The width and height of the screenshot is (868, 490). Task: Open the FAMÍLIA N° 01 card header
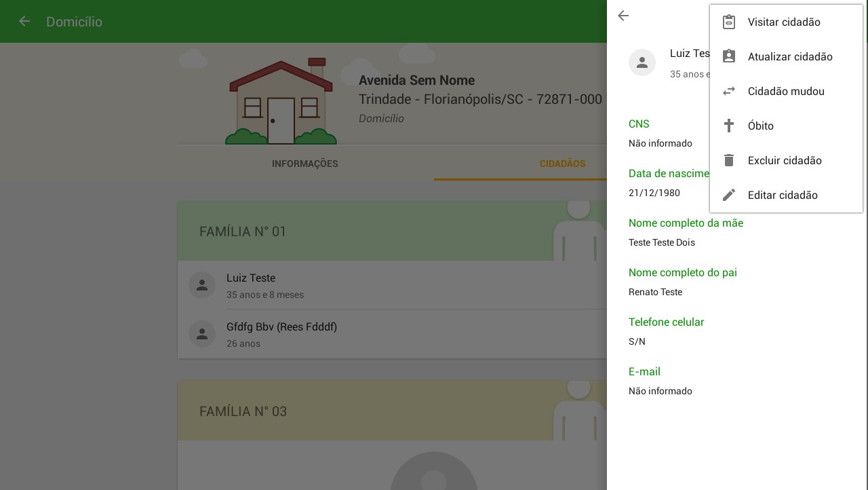click(392, 231)
